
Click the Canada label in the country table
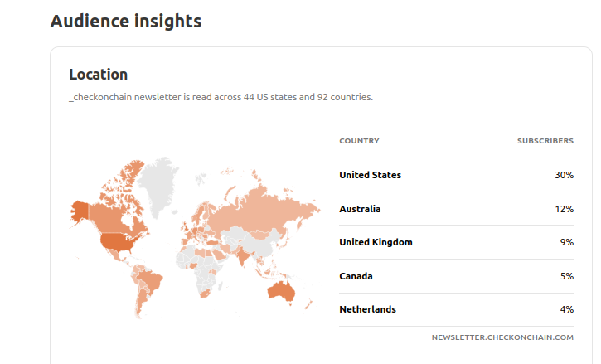(356, 276)
